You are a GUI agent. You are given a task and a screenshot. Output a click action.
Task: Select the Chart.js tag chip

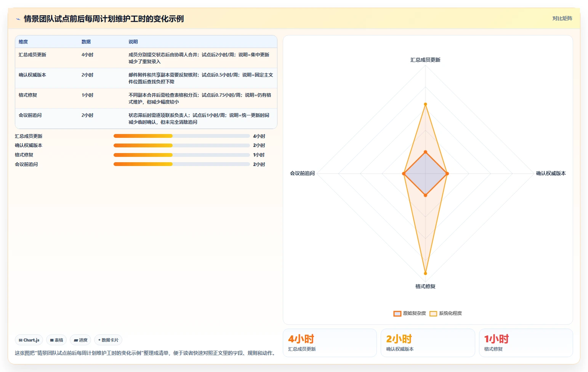point(29,340)
